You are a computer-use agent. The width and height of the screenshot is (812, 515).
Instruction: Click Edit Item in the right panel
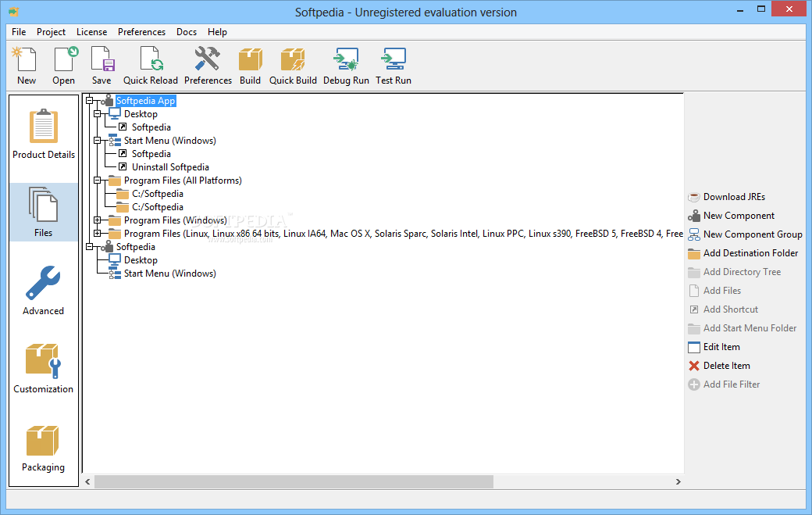tap(714, 347)
